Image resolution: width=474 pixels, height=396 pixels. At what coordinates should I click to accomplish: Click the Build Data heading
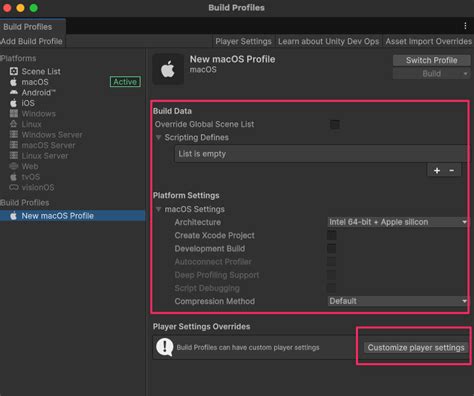click(172, 111)
